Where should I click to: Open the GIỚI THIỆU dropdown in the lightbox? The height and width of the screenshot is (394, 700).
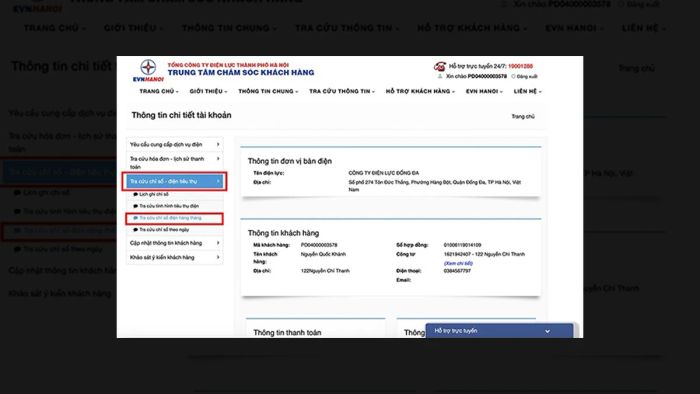pyautogui.click(x=208, y=91)
